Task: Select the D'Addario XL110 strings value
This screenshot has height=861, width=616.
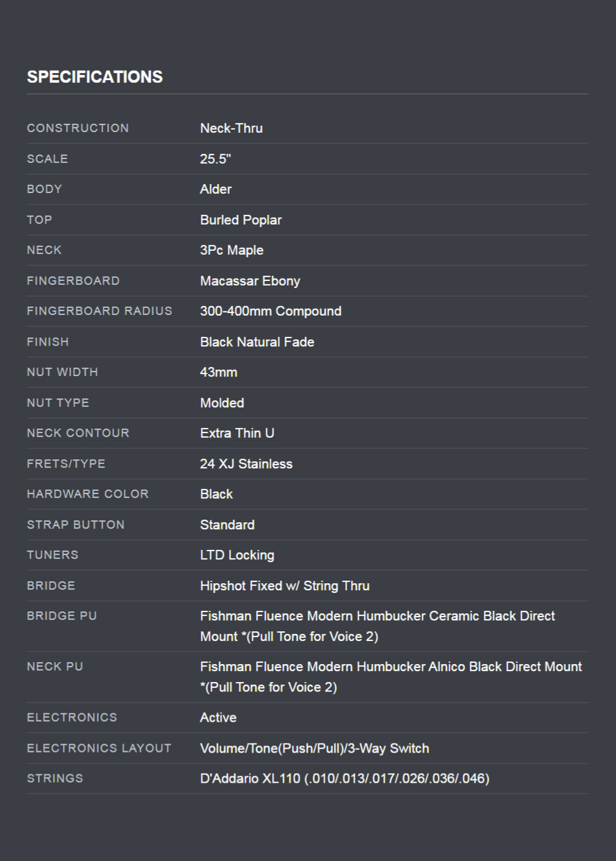Action: point(345,778)
